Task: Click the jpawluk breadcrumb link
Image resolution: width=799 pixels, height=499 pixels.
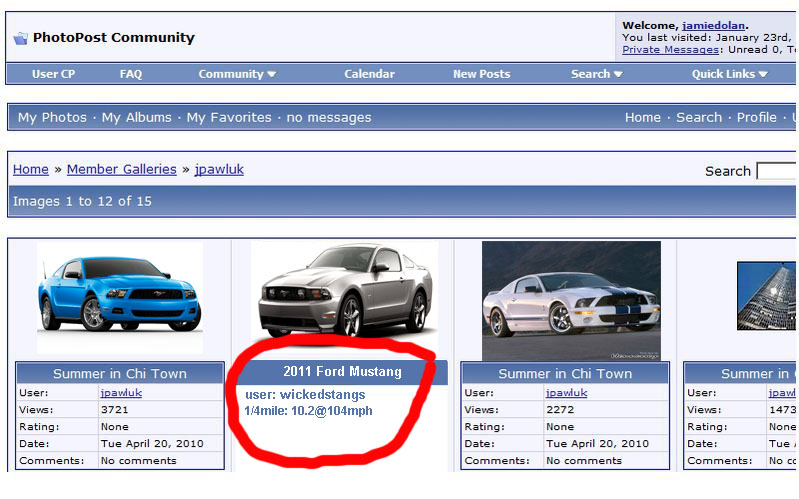Action: (x=219, y=169)
